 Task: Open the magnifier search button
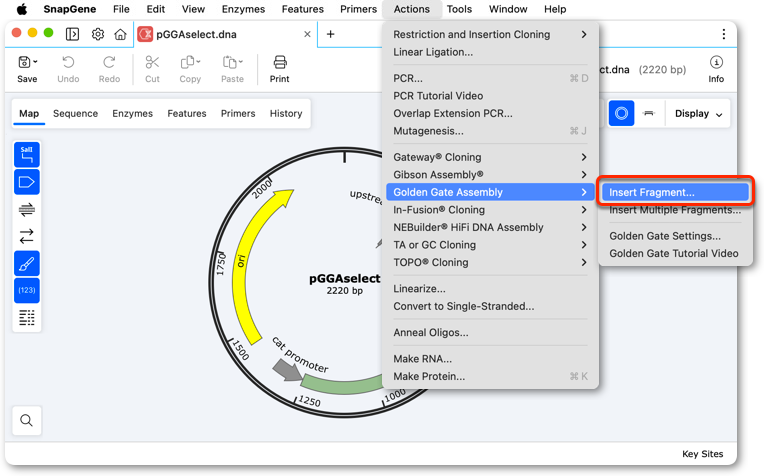tap(27, 420)
